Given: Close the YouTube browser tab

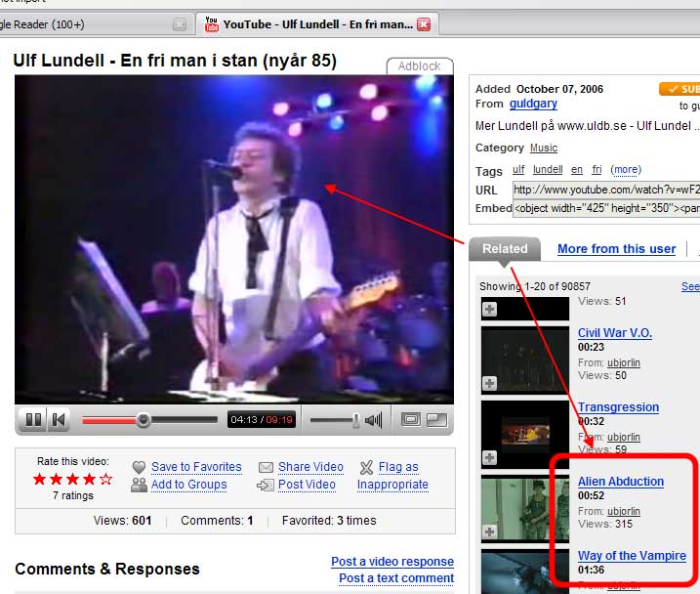Looking at the screenshot, I should pyautogui.click(x=424, y=24).
